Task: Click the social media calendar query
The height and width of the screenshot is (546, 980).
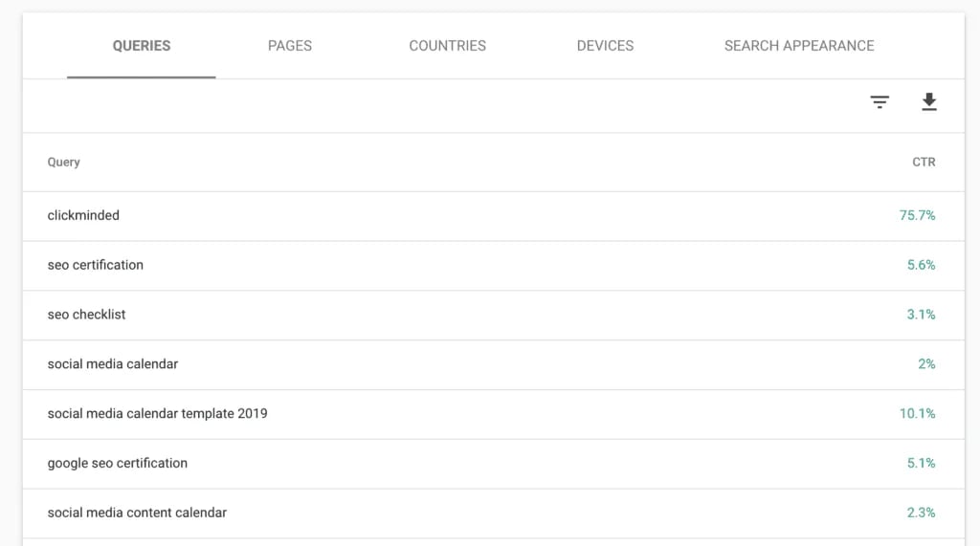Action: (113, 364)
